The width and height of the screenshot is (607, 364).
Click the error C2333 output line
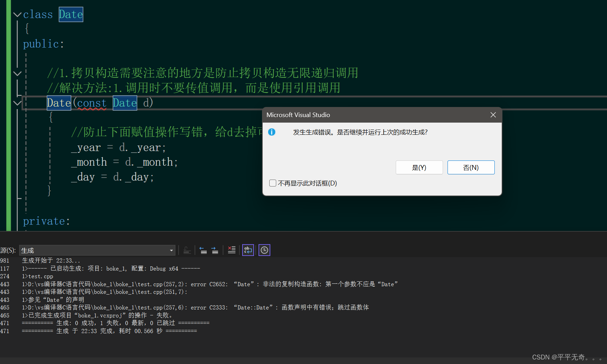[195, 307]
